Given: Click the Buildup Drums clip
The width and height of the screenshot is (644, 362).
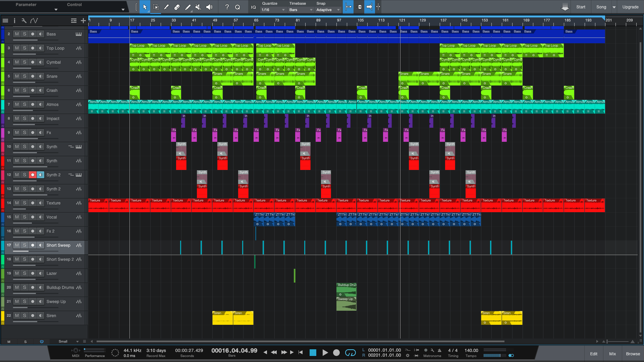Looking at the screenshot, I should [346, 290].
